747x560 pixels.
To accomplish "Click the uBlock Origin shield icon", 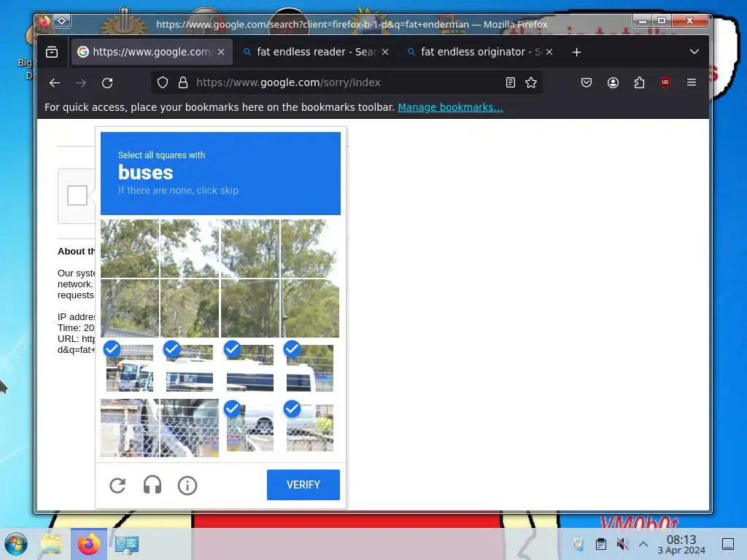I will (665, 82).
